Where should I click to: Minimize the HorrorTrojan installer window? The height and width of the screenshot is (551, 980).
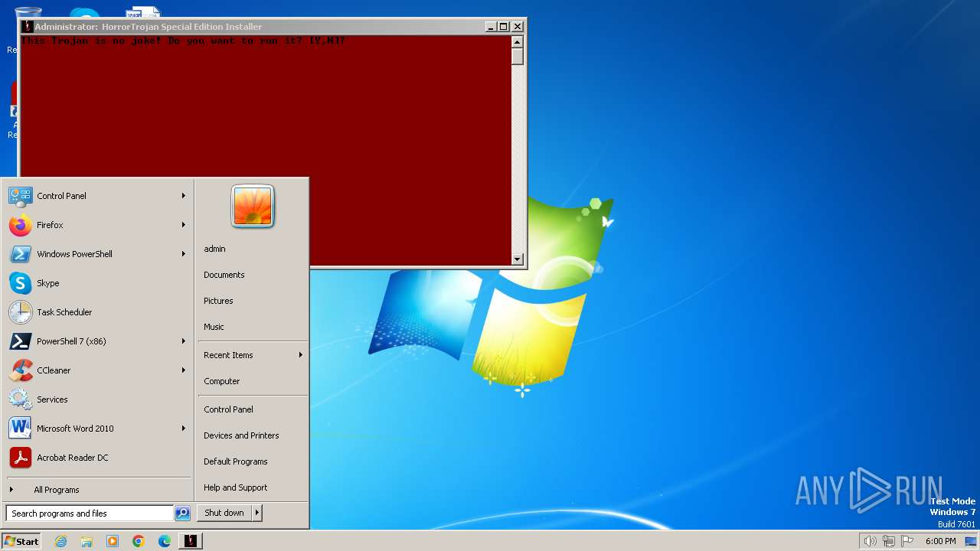pyautogui.click(x=491, y=27)
